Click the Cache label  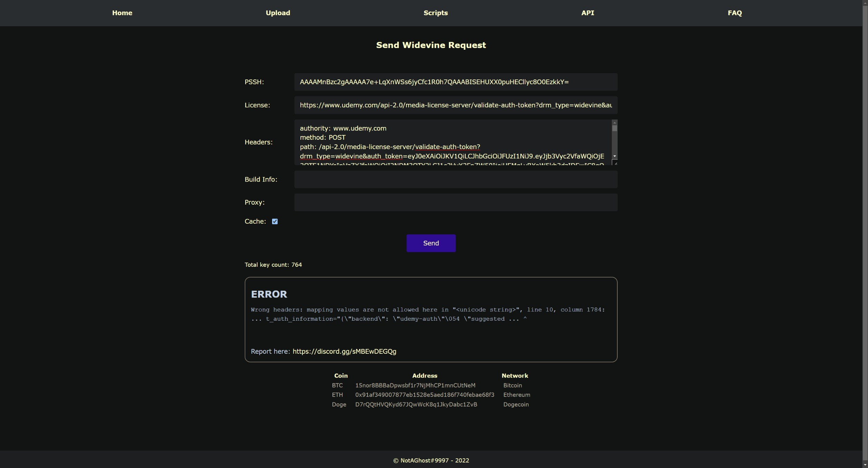point(255,221)
